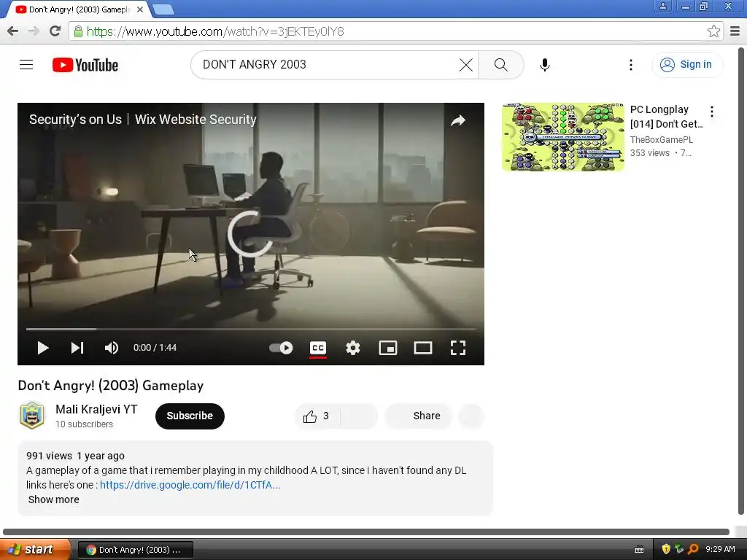Viewport: 747px width, 560px height.
Task: Expand description with Show more
Action: pyautogui.click(x=53, y=499)
